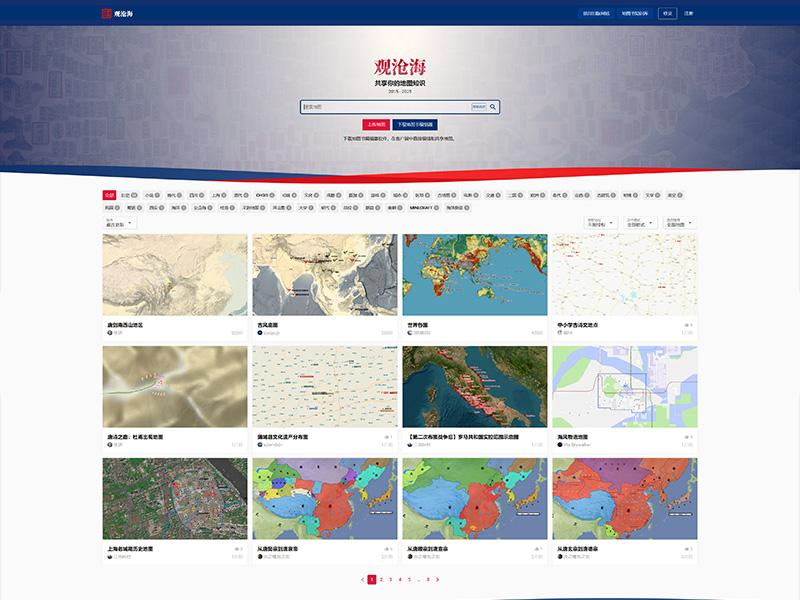Click the register link at top right
This screenshot has height=600, width=800.
coord(688,12)
